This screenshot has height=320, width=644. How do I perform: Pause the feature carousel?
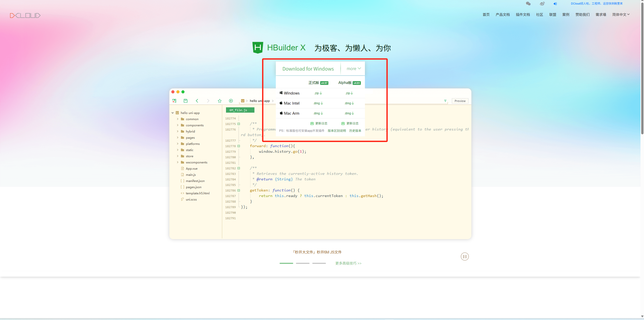coord(465,257)
